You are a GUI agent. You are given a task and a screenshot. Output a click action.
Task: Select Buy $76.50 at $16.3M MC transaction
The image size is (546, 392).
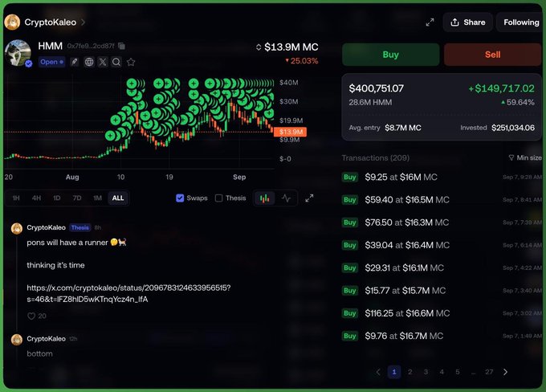[x=442, y=223]
